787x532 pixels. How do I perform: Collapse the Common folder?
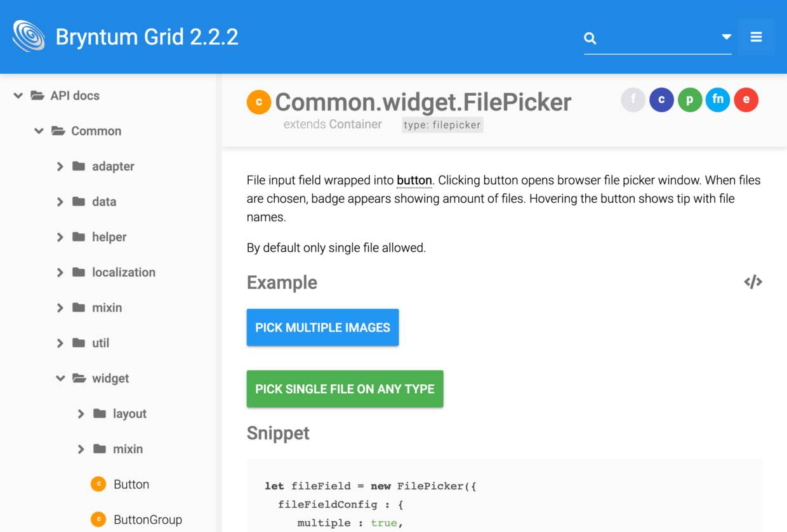point(39,131)
